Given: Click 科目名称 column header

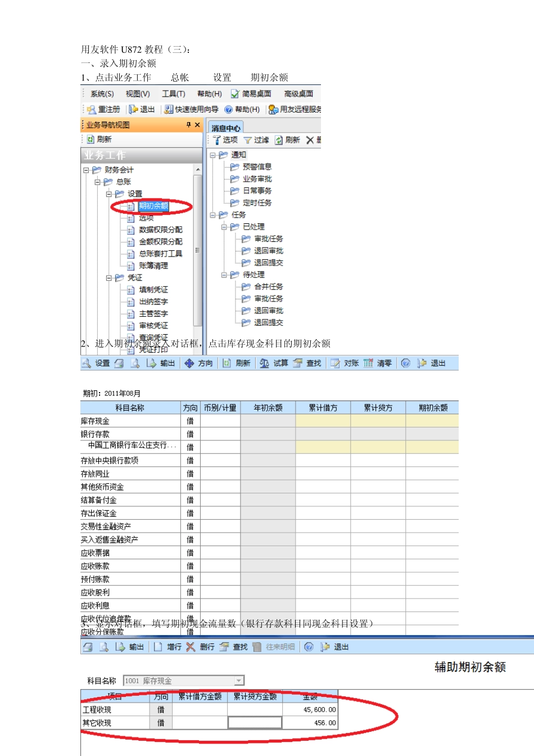Looking at the screenshot, I should point(130,408).
